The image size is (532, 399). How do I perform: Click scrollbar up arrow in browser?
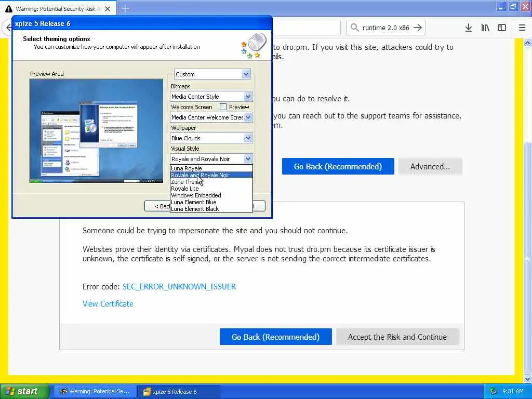click(x=528, y=43)
